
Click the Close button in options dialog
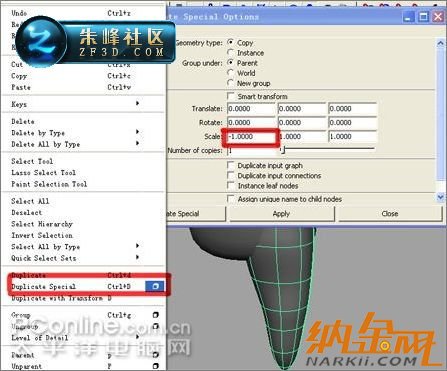pyautogui.click(x=390, y=214)
